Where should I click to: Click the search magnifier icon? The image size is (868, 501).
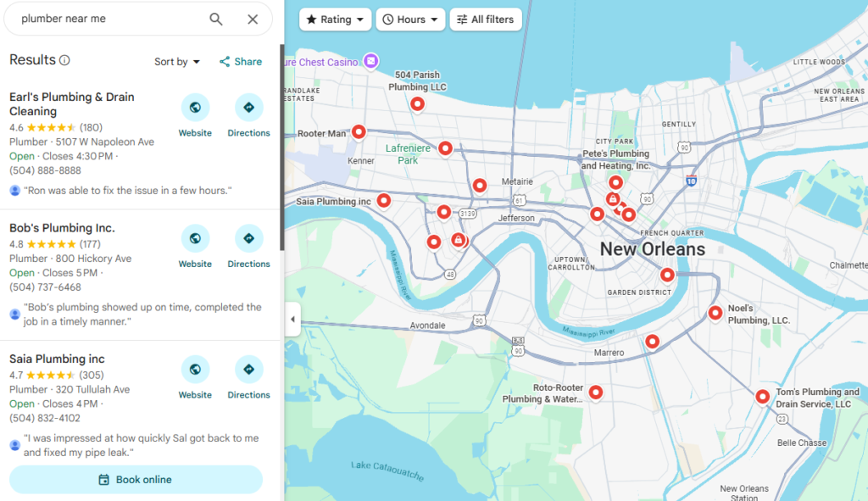[x=216, y=19]
